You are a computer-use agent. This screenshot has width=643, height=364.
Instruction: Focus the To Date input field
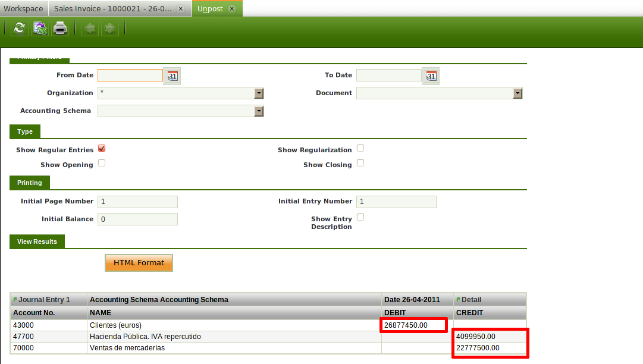pyautogui.click(x=389, y=76)
